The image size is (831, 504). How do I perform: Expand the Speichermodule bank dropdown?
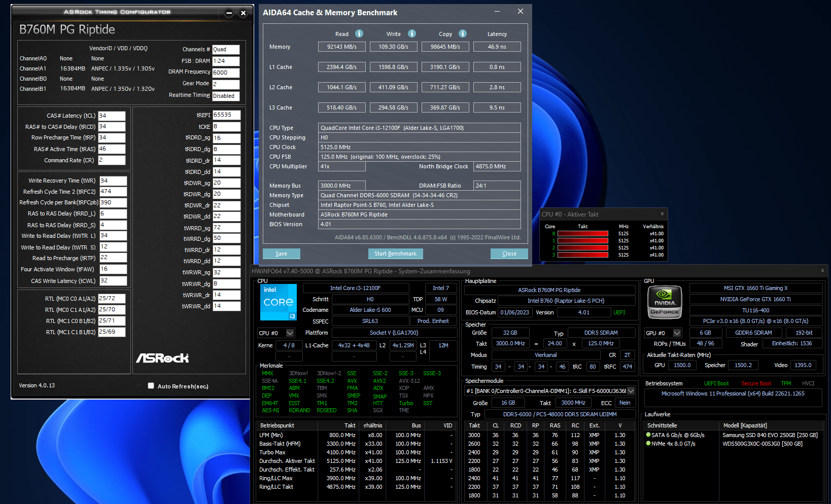(631, 391)
